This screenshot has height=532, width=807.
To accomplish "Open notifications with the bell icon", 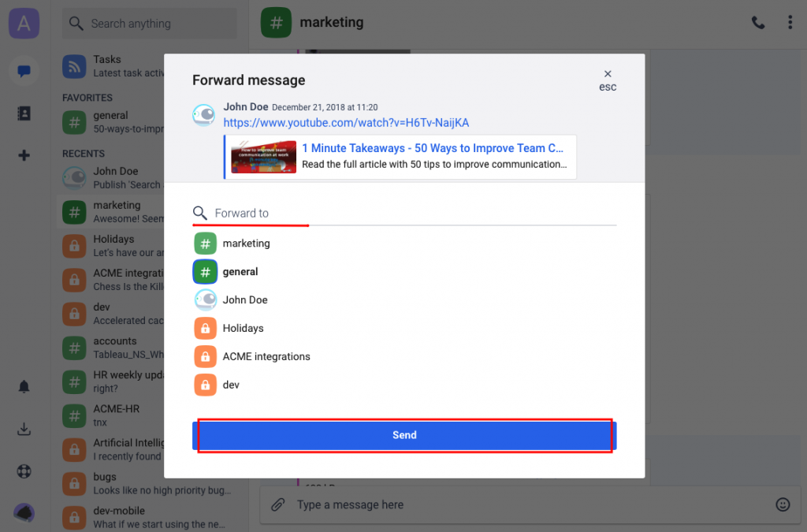I will pyautogui.click(x=24, y=386).
